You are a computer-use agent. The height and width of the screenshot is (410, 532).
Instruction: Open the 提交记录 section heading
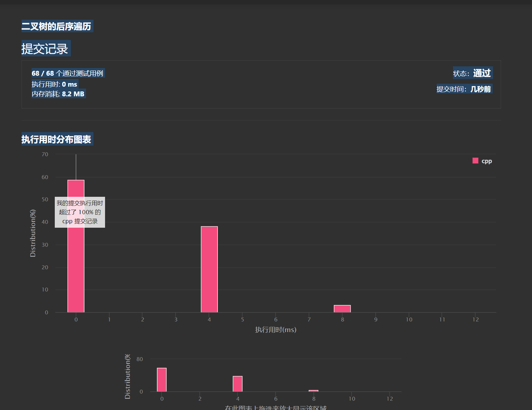46,48
